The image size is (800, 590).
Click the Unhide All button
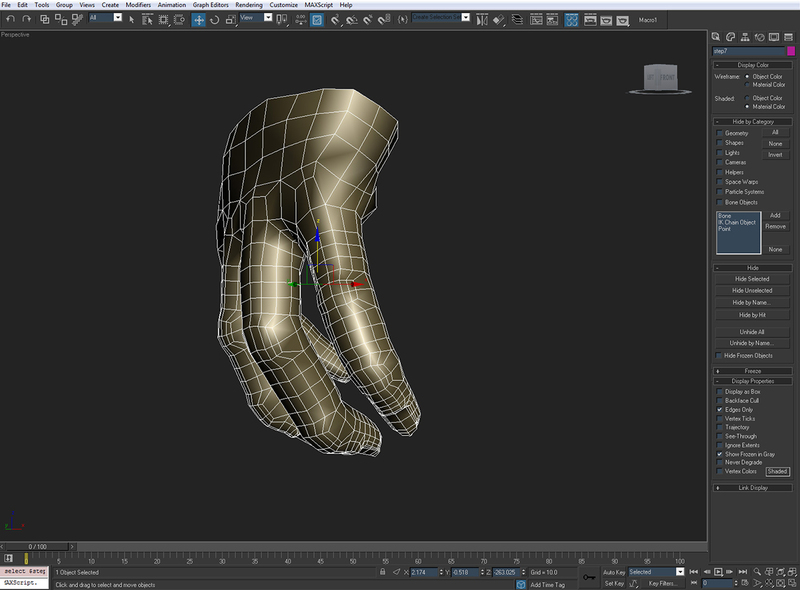point(752,332)
